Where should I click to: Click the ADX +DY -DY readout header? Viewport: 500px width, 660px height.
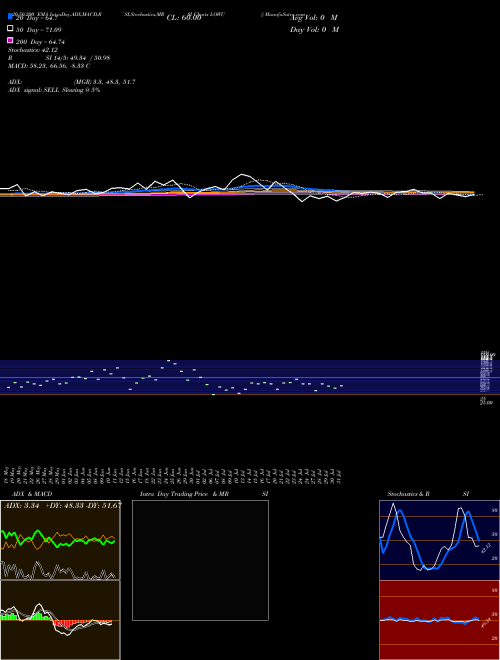click(x=63, y=505)
